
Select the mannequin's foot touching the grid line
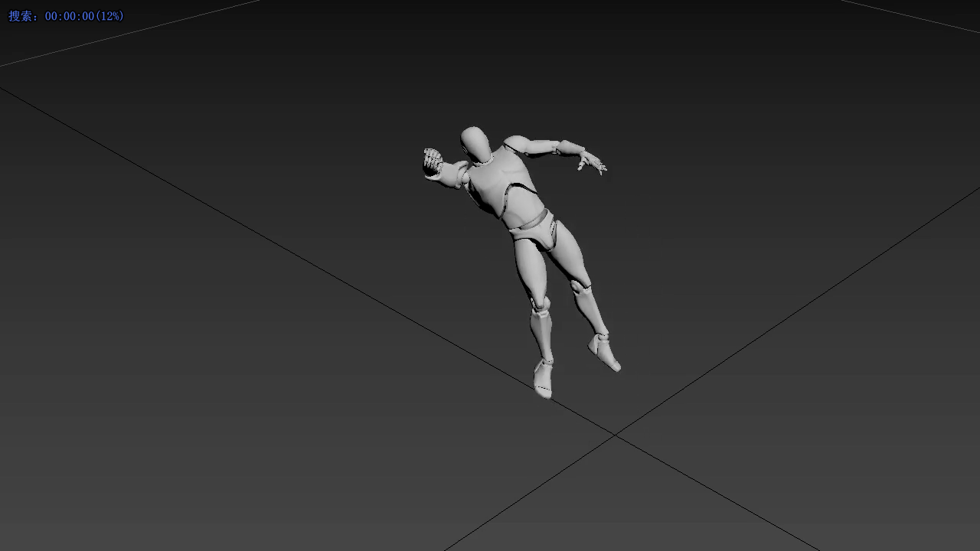543,377
